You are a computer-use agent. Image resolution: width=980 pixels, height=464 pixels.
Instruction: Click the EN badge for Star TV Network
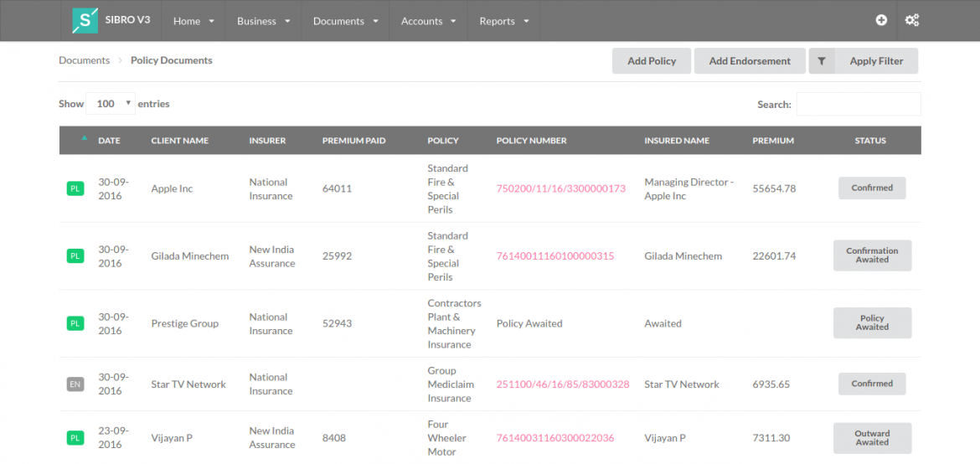[x=75, y=384]
